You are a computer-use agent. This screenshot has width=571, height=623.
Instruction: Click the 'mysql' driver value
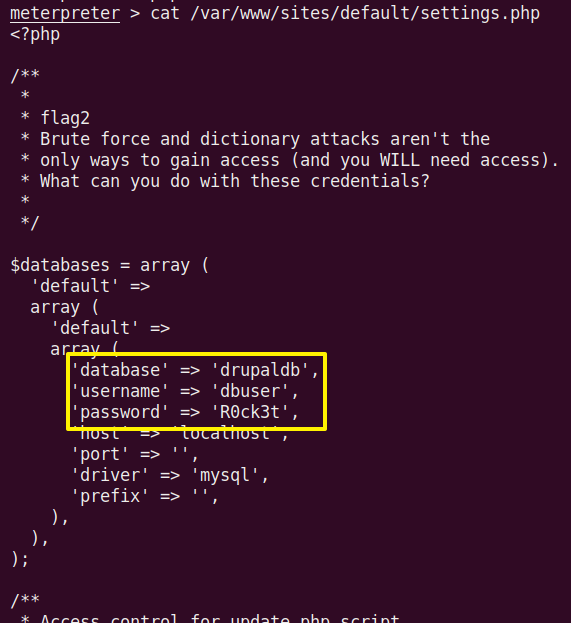225,475
